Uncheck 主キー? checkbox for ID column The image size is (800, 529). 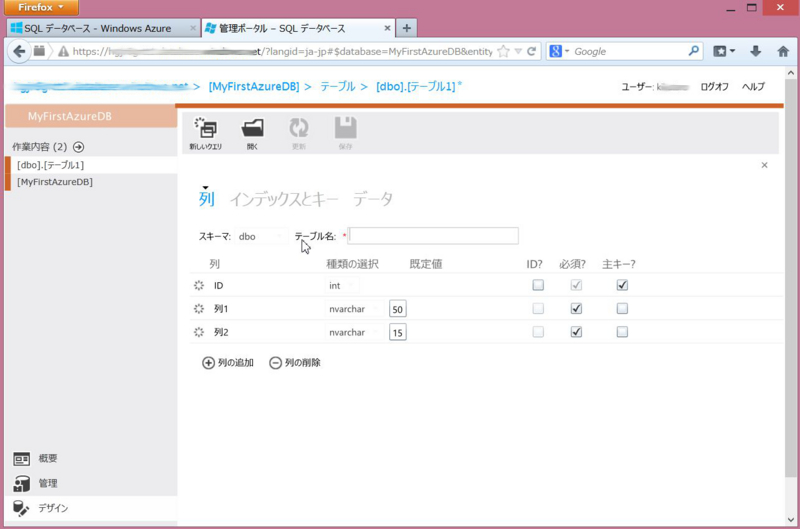tap(622, 285)
